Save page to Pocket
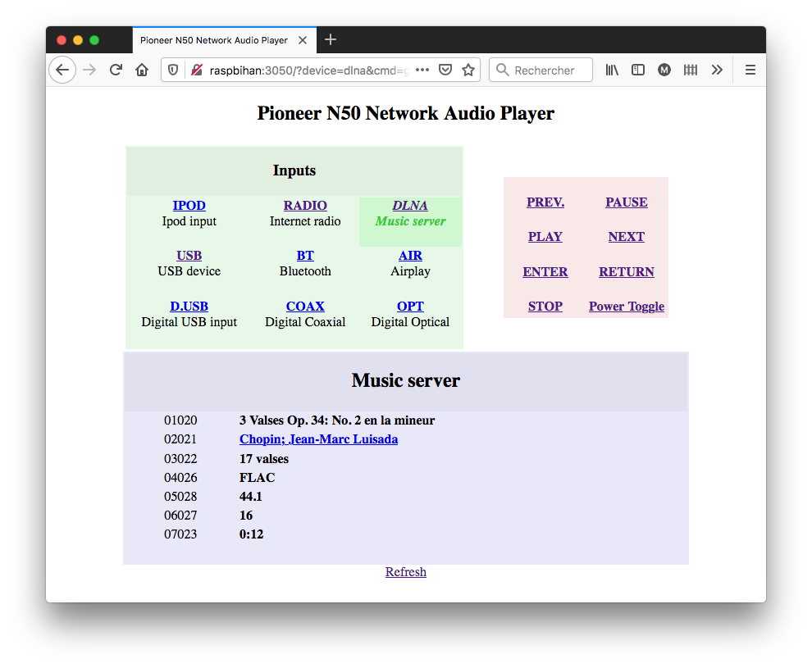This screenshot has width=812, height=668. coord(445,70)
